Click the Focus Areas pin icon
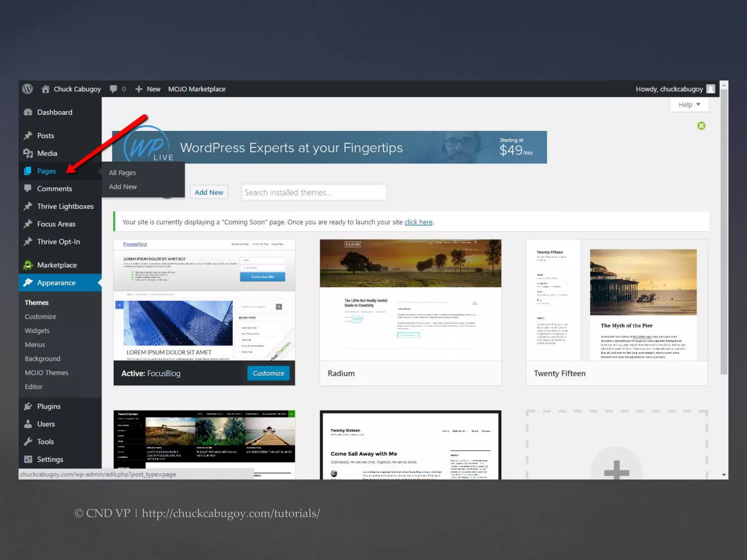Viewport: 747px width, 560px height. [x=28, y=224]
